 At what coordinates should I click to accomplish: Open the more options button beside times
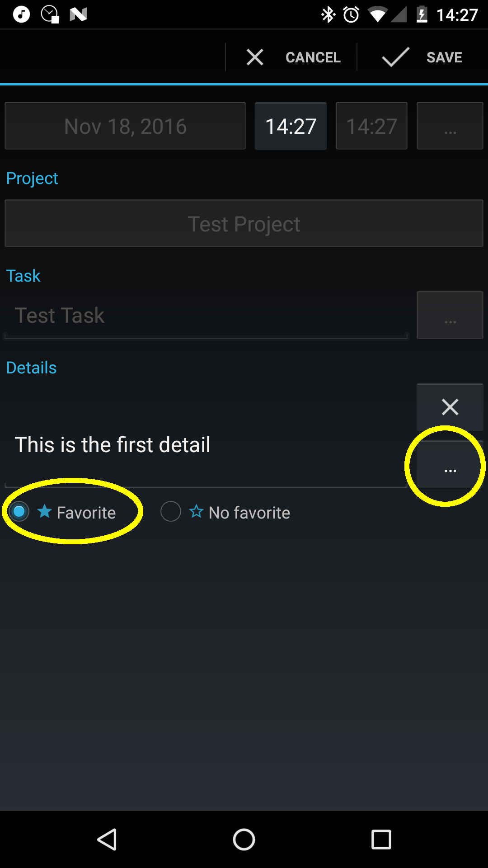point(450,126)
